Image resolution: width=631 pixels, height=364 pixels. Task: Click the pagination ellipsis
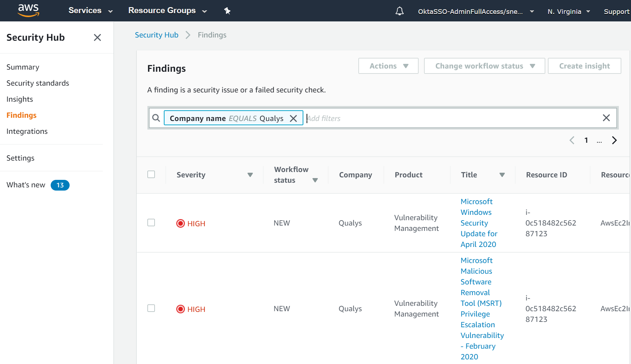pos(599,142)
